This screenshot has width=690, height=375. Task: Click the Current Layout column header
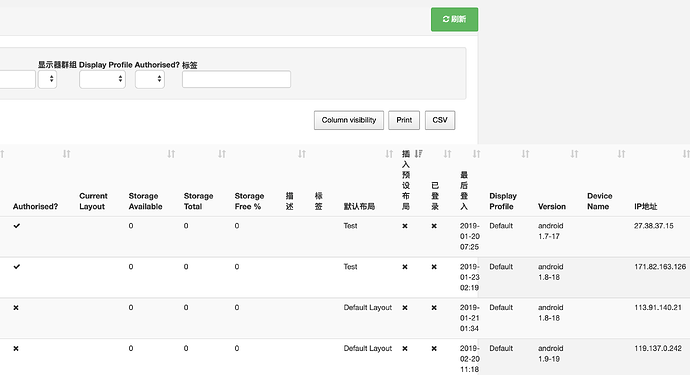(93, 201)
